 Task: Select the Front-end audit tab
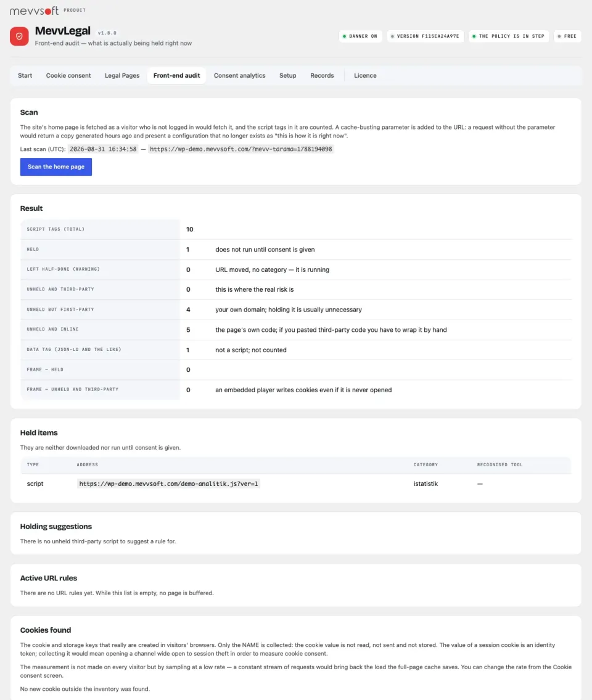tap(176, 75)
